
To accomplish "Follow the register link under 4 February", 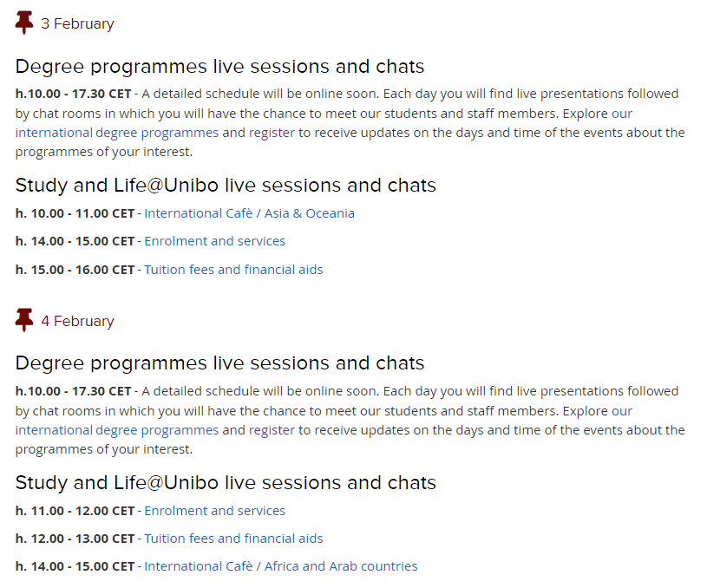I will click(x=272, y=430).
